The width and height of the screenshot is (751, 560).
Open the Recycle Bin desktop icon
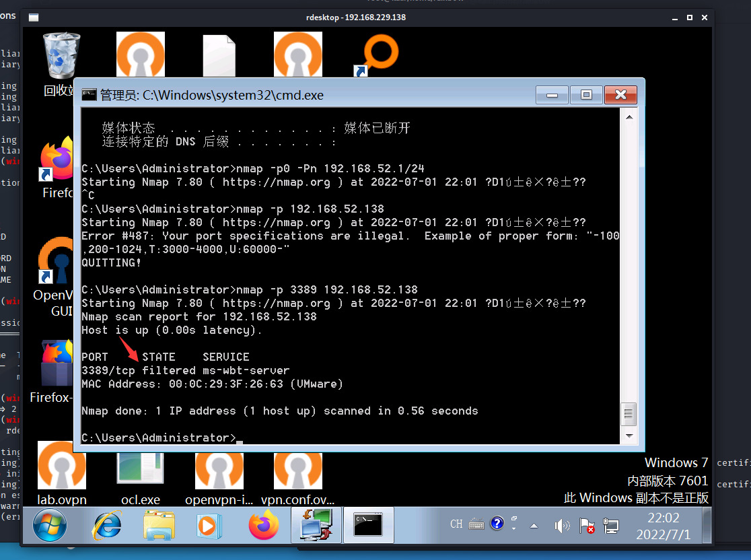(61, 57)
